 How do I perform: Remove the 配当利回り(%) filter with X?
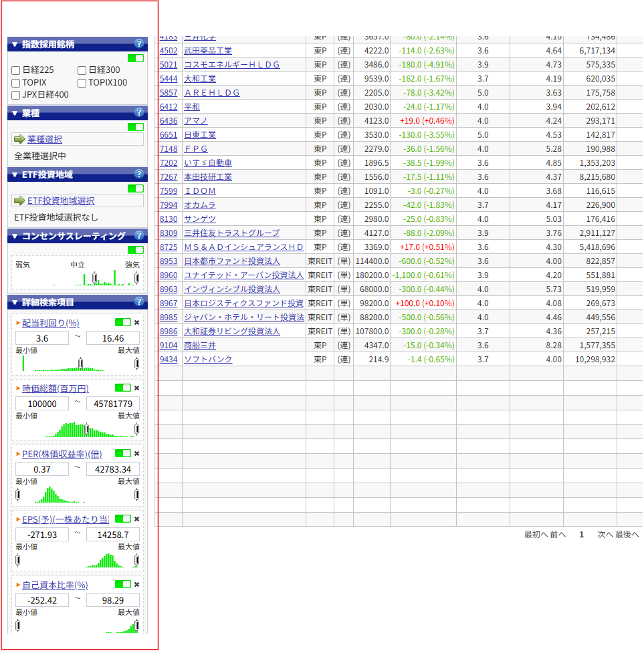(137, 323)
